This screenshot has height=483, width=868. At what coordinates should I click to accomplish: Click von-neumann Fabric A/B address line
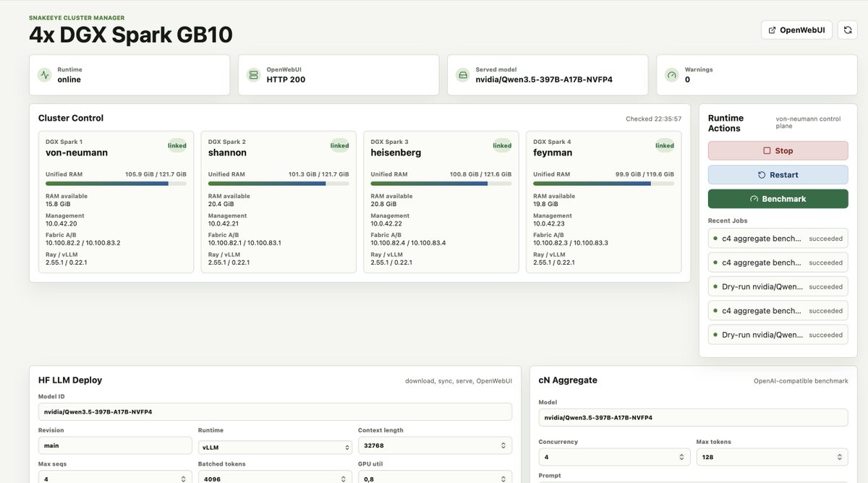pyautogui.click(x=83, y=243)
